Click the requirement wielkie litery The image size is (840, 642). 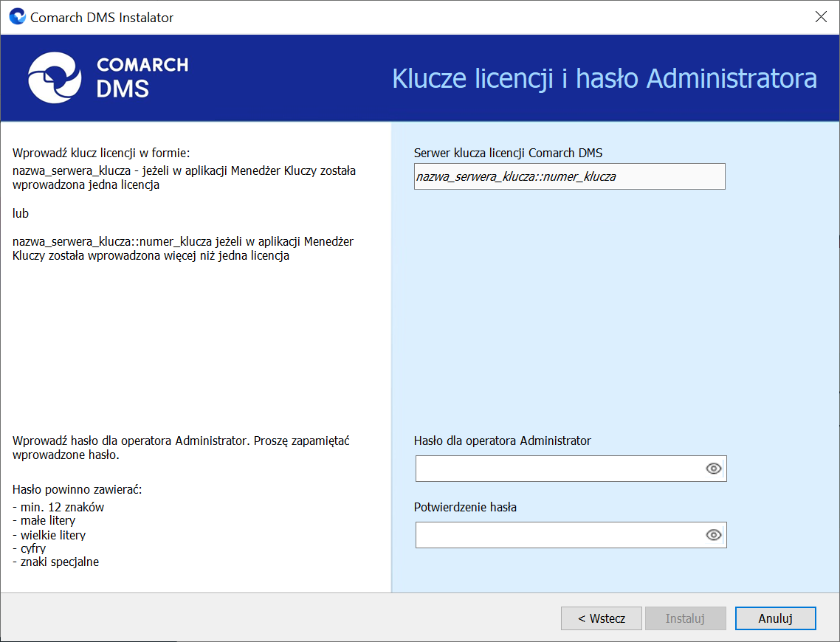pyautogui.click(x=49, y=535)
